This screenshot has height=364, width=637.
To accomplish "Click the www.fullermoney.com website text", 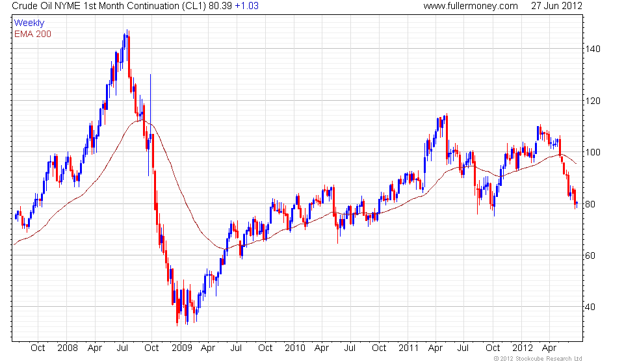I will [x=471, y=6].
